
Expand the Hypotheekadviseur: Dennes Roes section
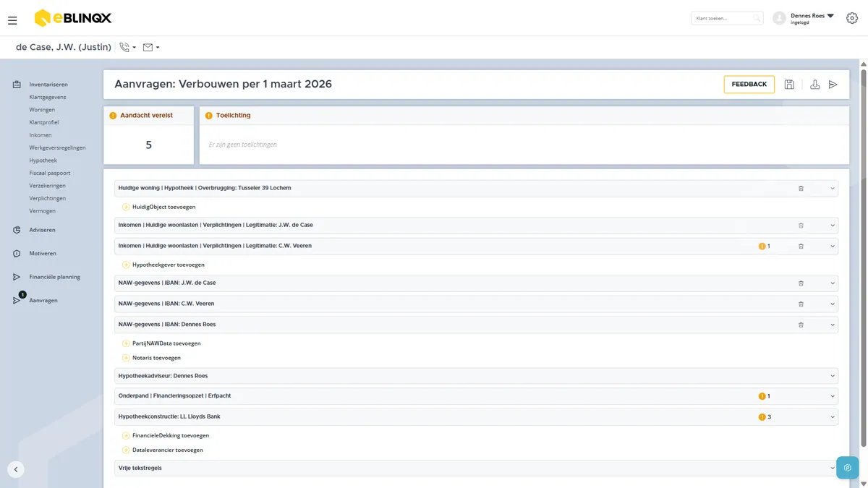(833, 376)
